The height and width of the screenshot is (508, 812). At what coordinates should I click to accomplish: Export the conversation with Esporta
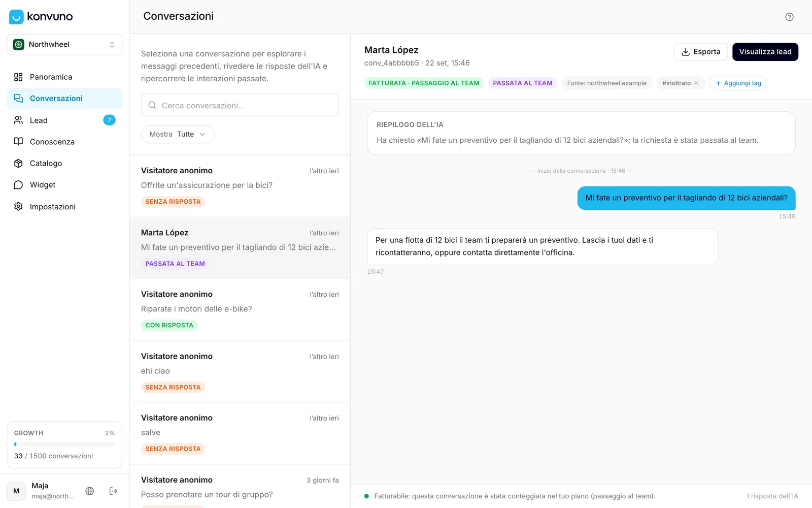click(x=701, y=52)
